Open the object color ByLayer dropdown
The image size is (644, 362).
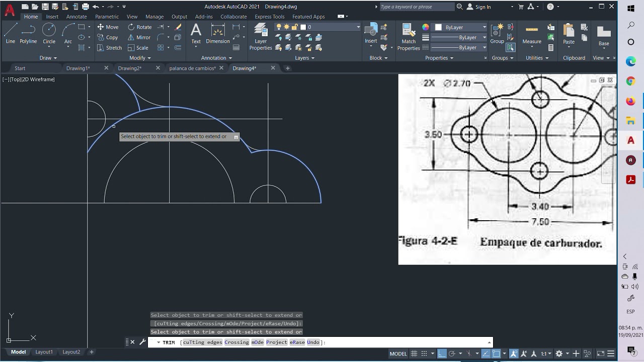point(484,27)
